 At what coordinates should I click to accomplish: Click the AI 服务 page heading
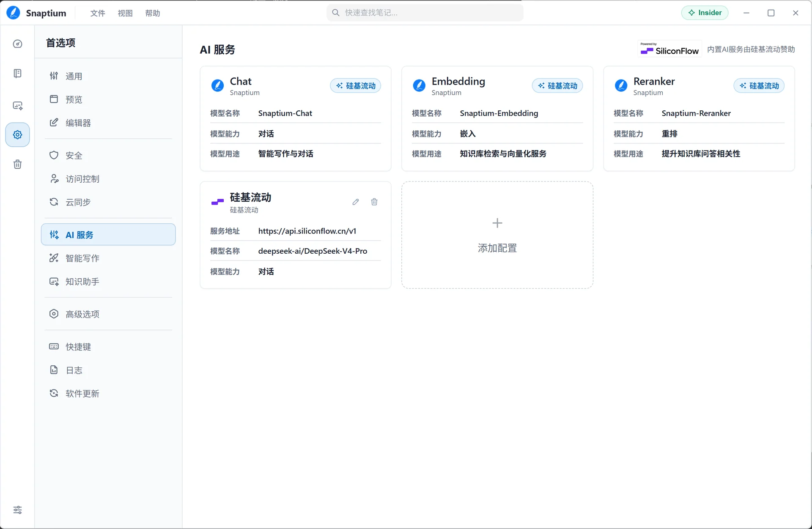click(x=217, y=49)
